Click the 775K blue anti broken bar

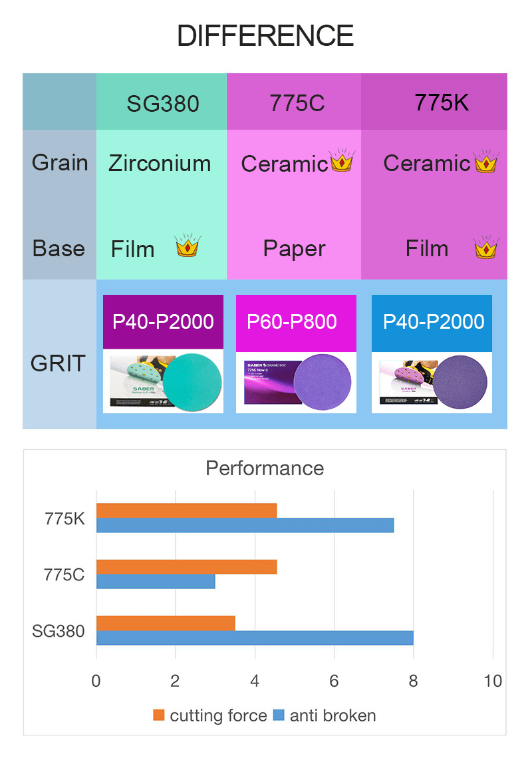click(245, 526)
